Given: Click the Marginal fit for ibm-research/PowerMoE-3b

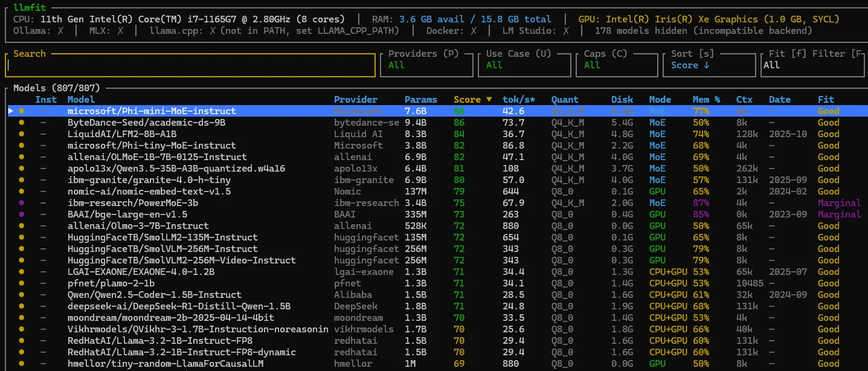Looking at the screenshot, I should coord(840,203).
